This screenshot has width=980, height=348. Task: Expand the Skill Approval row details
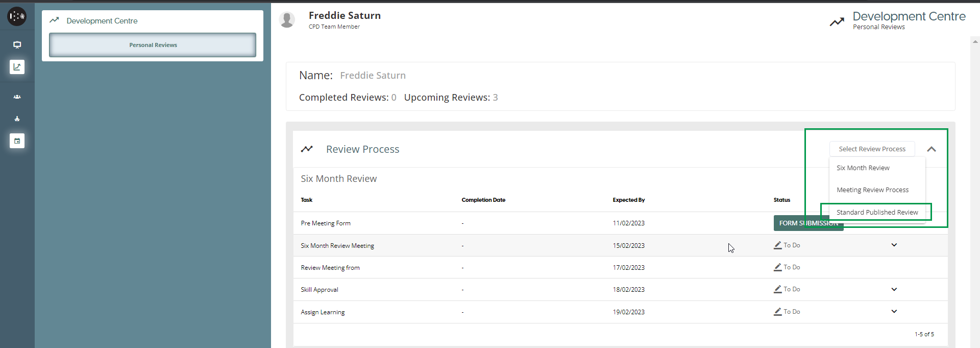(x=894, y=289)
